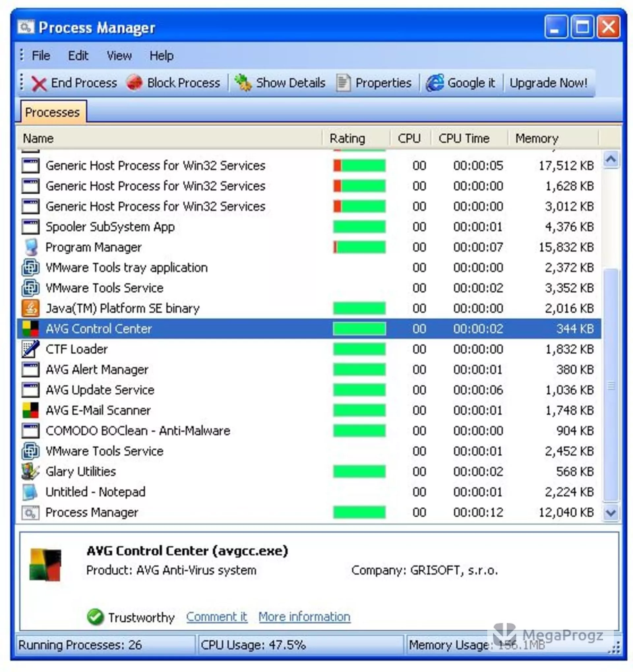Viewport: 633px width, 672px height.
Task: Select the Untitled - Notepad name
Action: click(x=96, y=492)
